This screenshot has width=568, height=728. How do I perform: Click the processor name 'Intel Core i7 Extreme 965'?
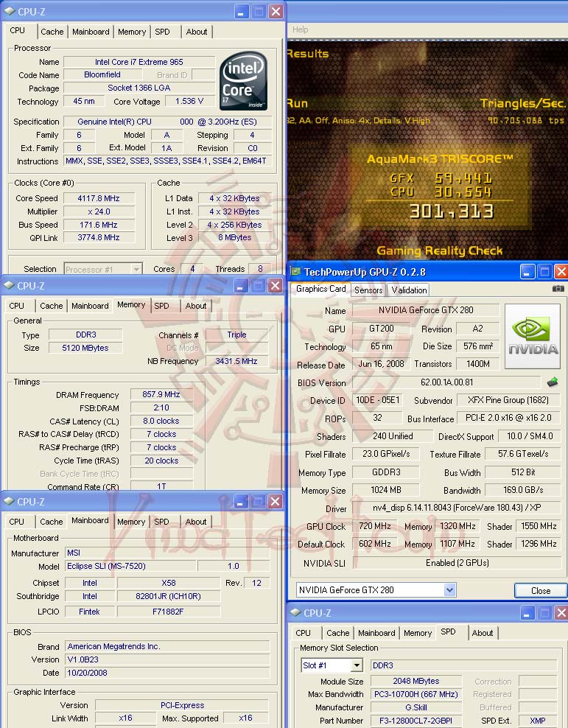click(x=139, y=62)
